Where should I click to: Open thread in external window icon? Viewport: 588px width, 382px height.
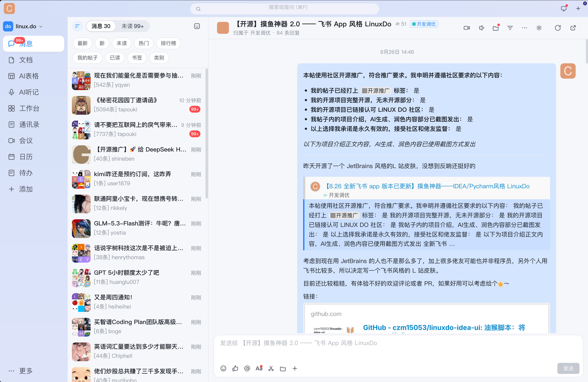click(573, 28)
